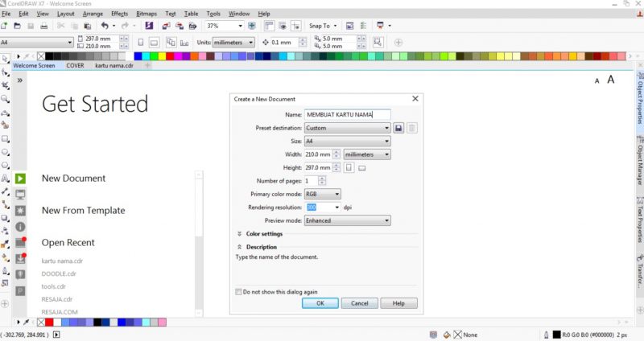644x341 pixels.
Task: Pick the yellow swatch in top palette
Action: point(162,56)
